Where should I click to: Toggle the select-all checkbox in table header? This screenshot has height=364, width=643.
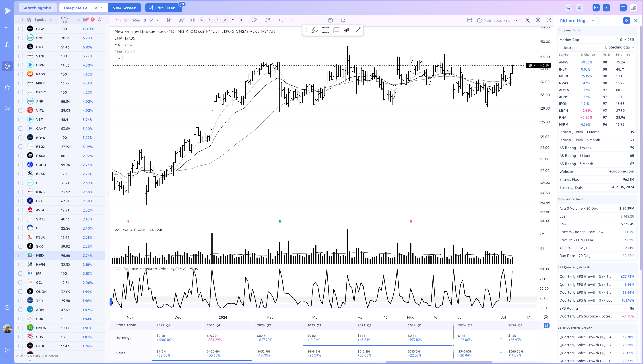(x=21, y=20)
